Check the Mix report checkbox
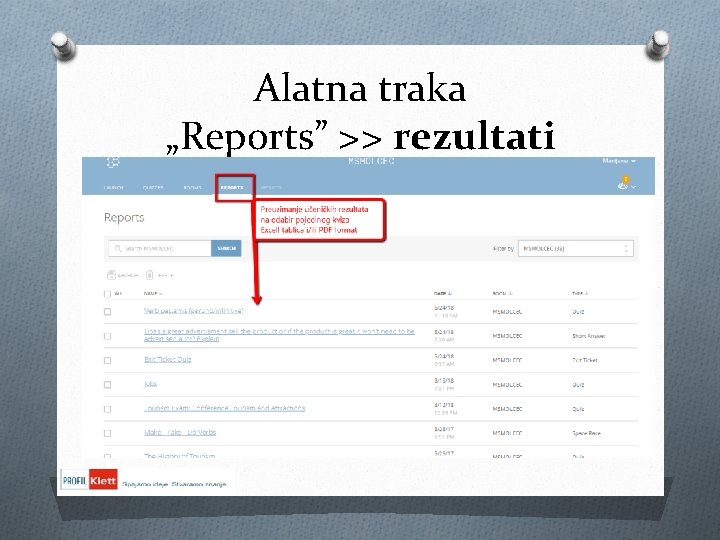This screenshot has height=540, width=720. [x=107, y=385]
